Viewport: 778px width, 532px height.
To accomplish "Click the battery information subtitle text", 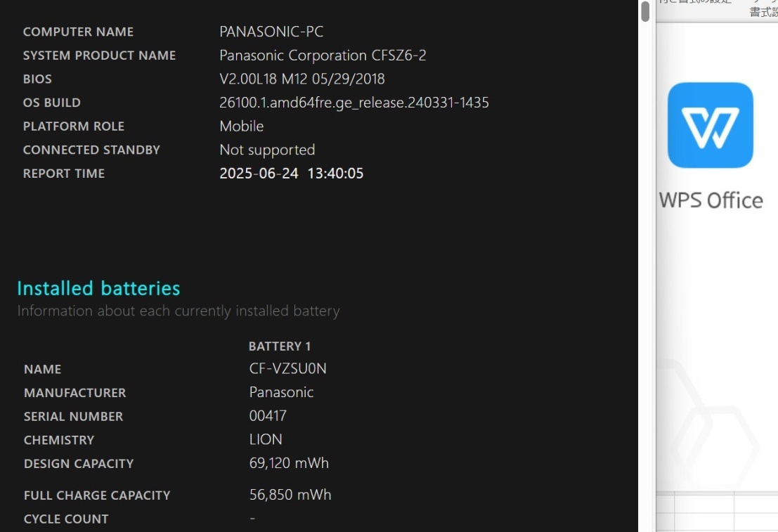I will pyautogui.click(x=179, y=311).
